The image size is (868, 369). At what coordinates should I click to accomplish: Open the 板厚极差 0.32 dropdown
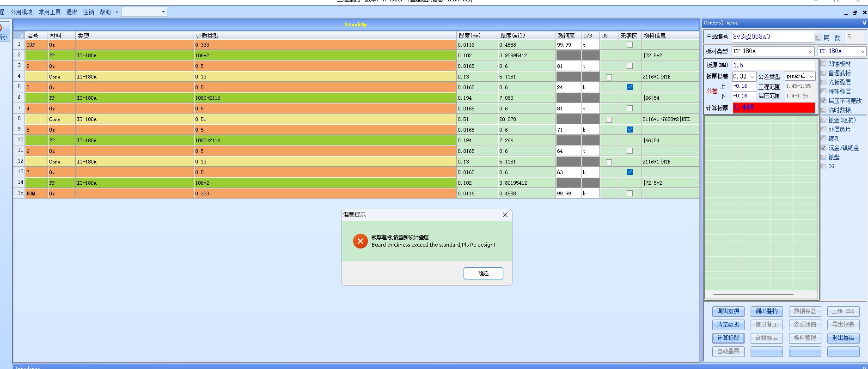[744, 76]
